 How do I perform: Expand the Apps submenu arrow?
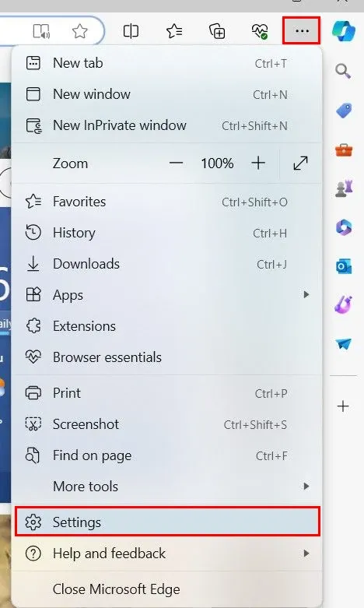tap(306, 295)
